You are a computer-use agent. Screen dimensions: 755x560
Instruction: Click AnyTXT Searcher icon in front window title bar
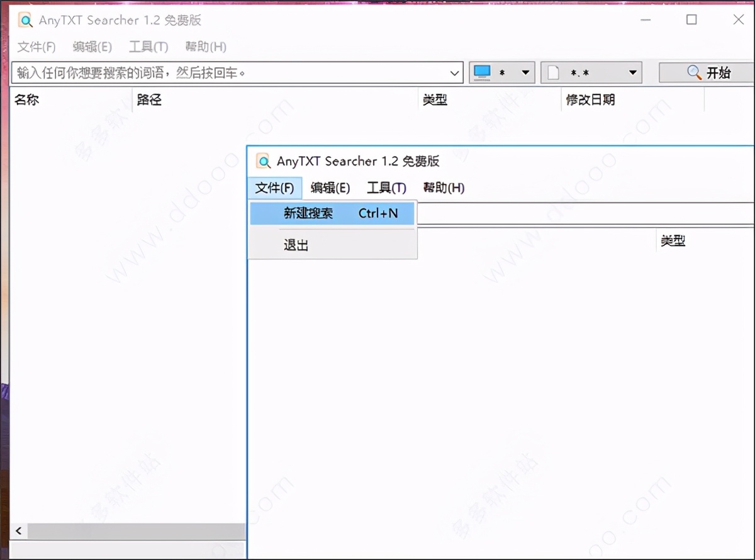[263, 161]
